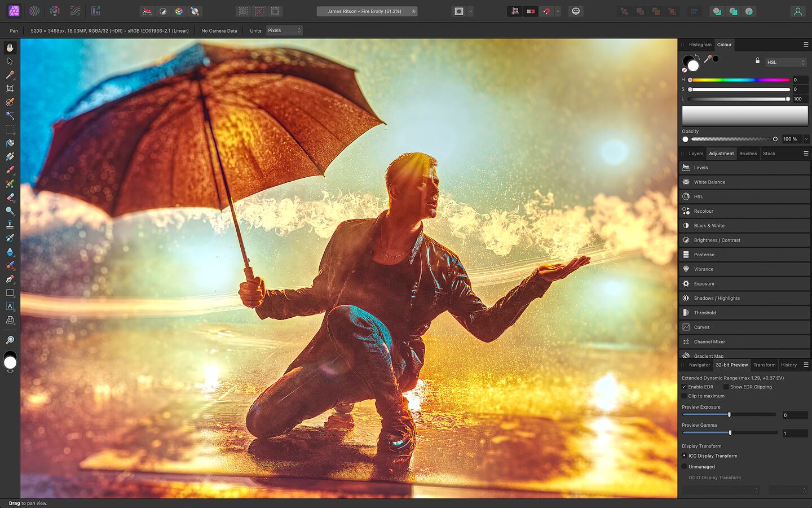
Task: Select the Rectangle shape tool
Action: point(10,292)
